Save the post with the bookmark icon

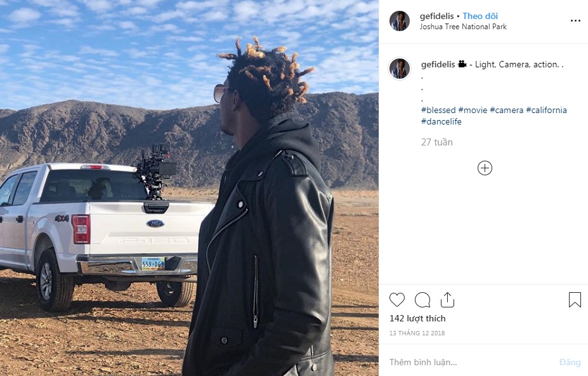[575, 300]
